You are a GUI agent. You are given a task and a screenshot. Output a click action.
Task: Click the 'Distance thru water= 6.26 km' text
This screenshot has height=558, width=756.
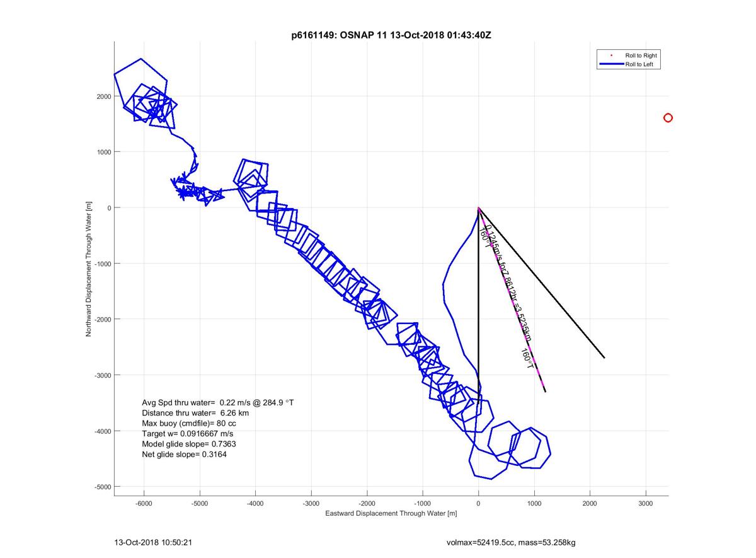pos(195,412)
